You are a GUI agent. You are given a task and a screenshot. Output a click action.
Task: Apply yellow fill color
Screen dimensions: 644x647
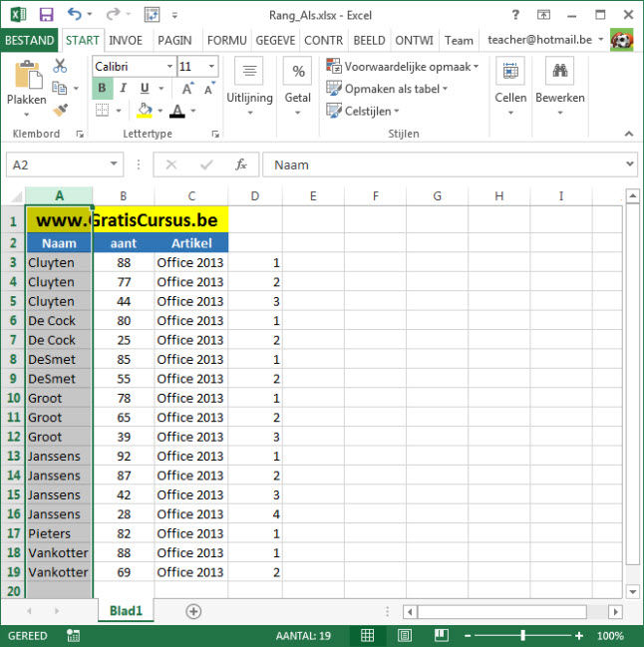click(x=145, y=111)
